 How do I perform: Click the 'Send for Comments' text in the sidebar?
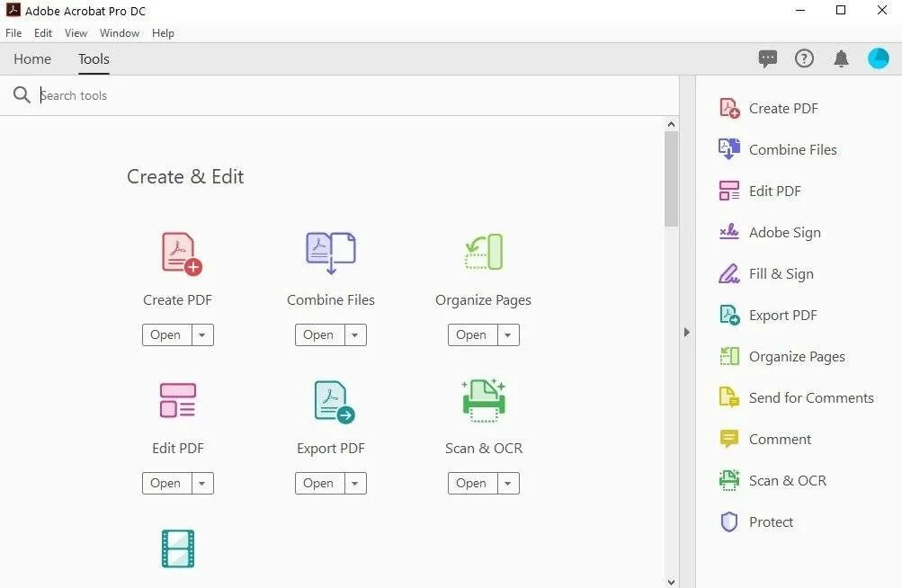point(811,397)
